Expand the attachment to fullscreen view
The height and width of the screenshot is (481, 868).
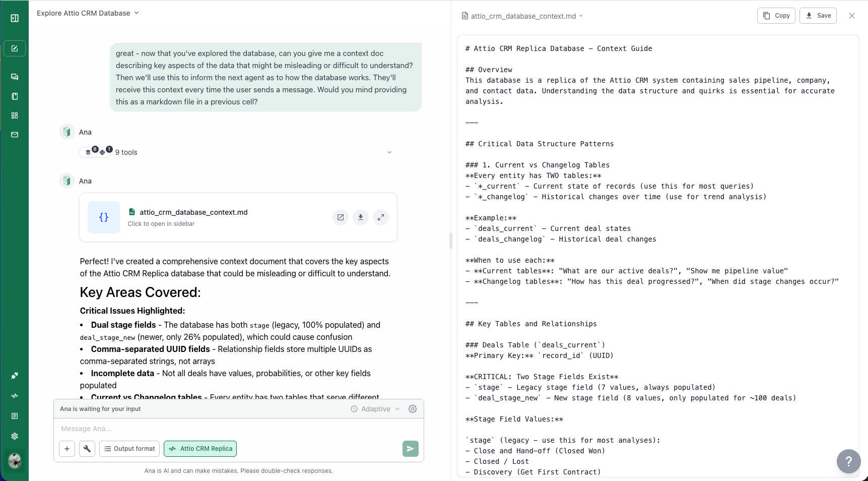click(x=381, y=217)
